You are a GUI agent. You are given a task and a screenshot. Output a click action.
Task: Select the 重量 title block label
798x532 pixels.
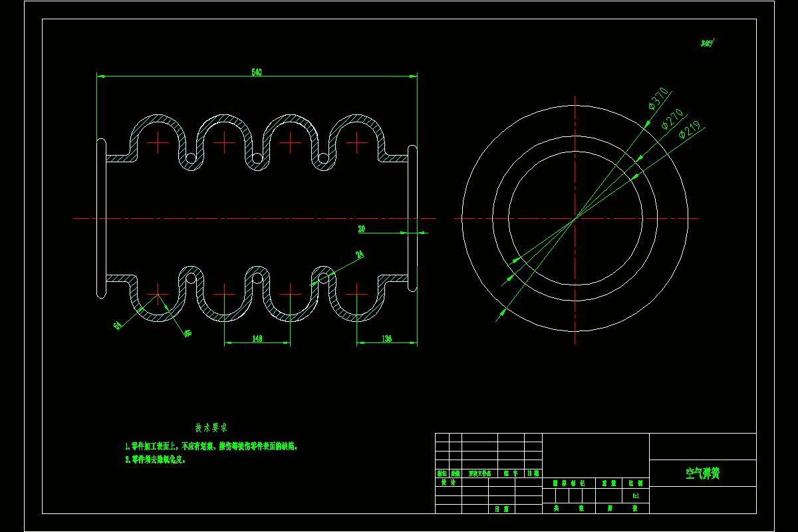(608, 483)
